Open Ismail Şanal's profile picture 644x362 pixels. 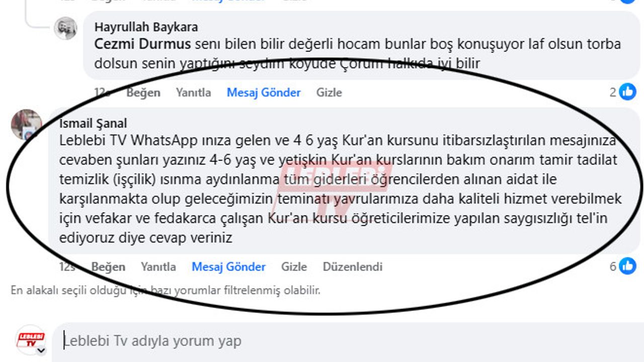(27, 124)
